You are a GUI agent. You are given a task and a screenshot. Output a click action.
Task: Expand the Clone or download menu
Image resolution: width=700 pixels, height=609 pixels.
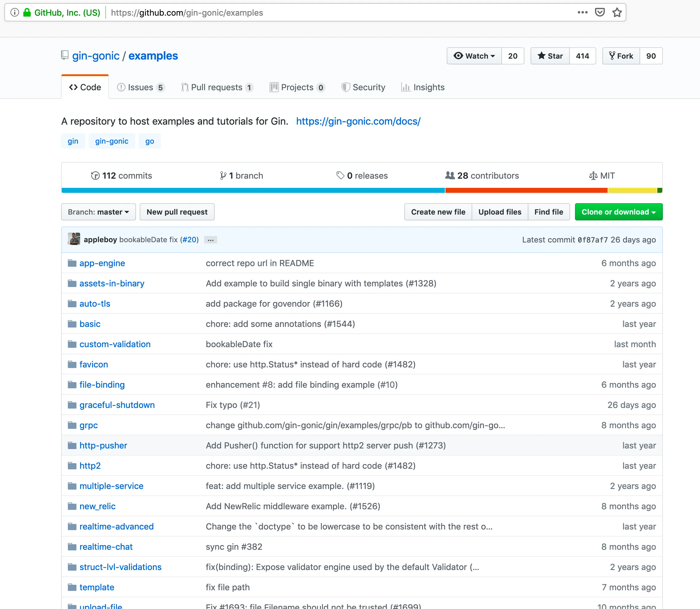click(618, 212)
